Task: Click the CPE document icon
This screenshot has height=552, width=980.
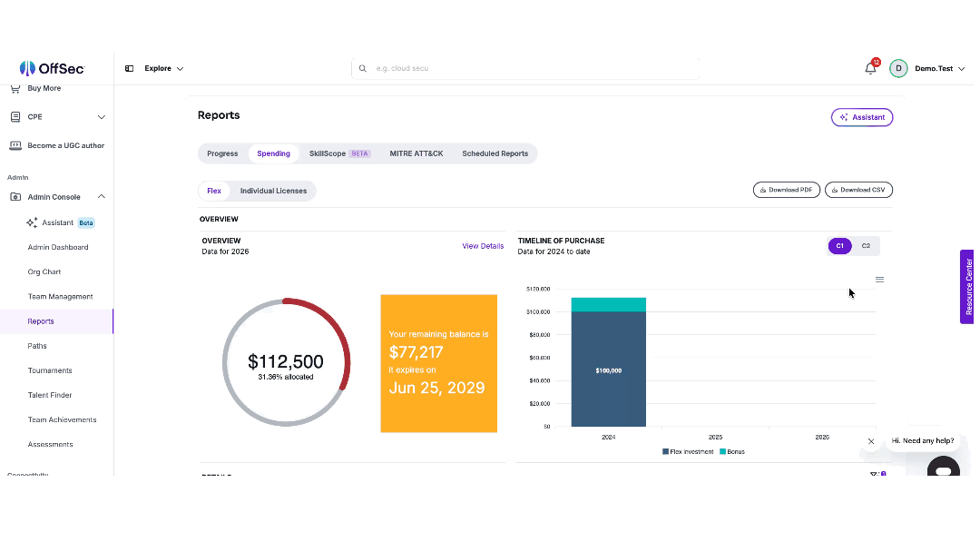Action: pos(15,117)
